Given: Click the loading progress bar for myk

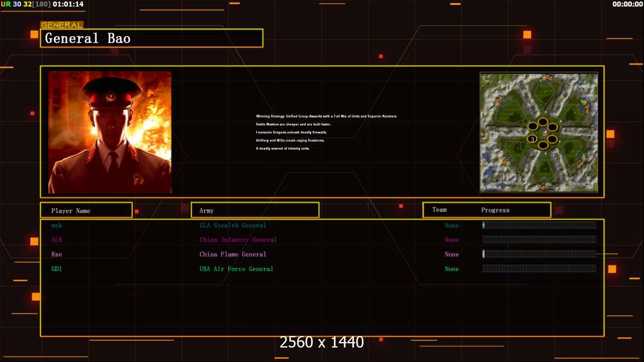Looking at the screenshot, I should pyautogui.click(x=539, y=225).
